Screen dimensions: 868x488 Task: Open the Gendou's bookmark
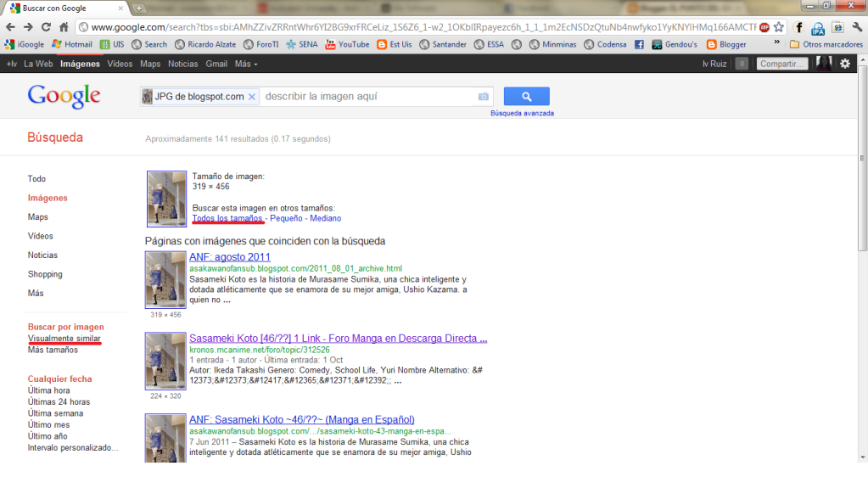pyautogui.click(x=675, y=44)
